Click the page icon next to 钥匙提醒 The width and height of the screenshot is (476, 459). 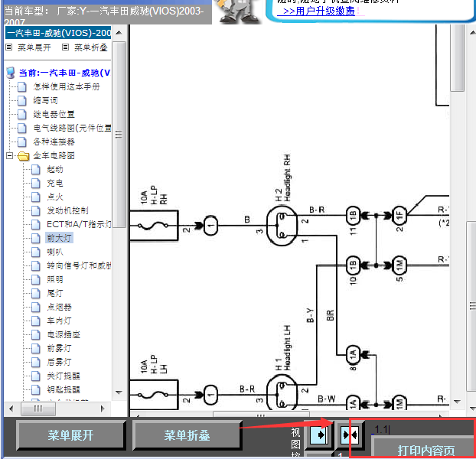tap(36, 389)
